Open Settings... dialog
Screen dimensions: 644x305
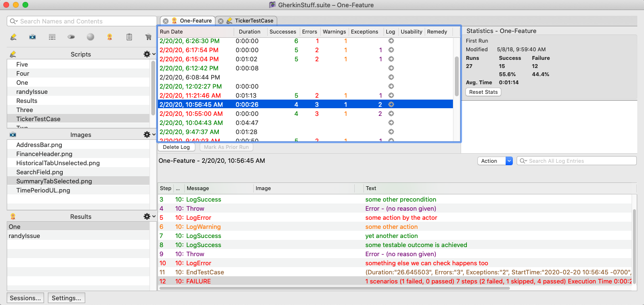66,298
